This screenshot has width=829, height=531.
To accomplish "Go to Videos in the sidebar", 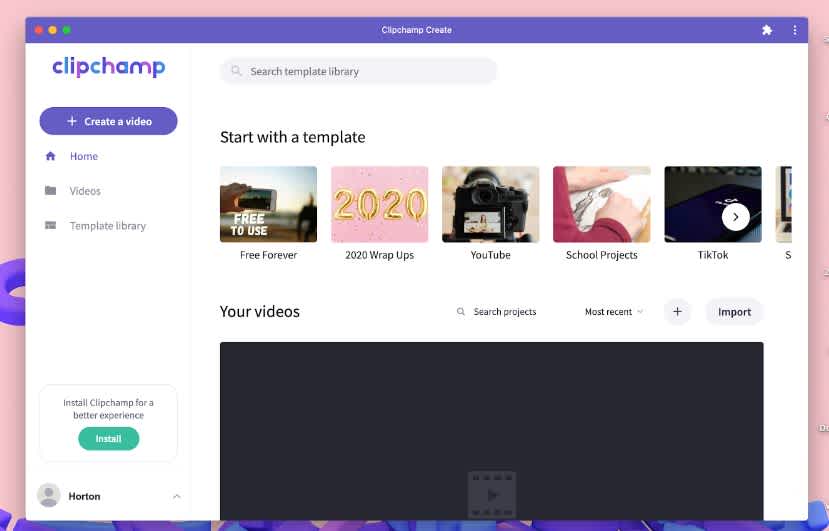I will coord(85,191).
